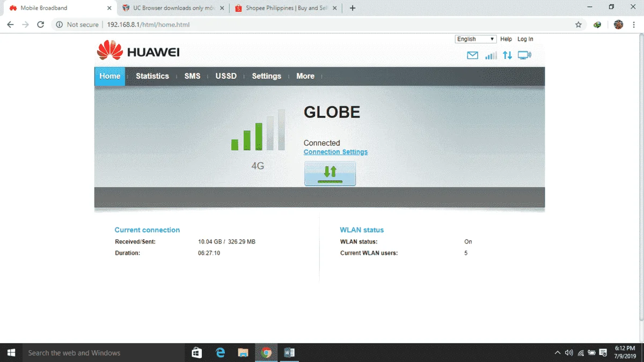Switch to the Statistics tab
Screen dimensions: 644x362
point(152,76)
